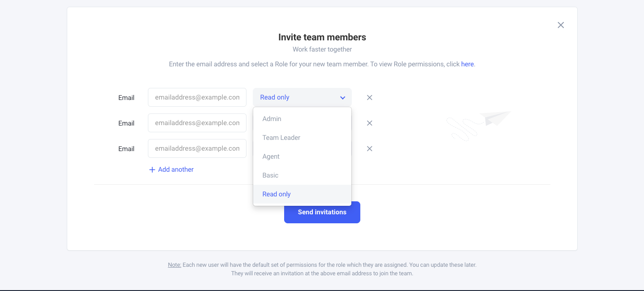Screen dimensions: 644x291
Task: Click the paper plane illustration
Action: click(494, 117)
